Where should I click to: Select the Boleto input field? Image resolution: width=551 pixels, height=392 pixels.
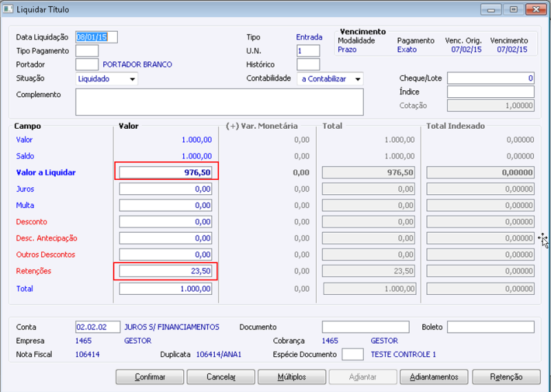pyautogui.click(x=490, y=327)
